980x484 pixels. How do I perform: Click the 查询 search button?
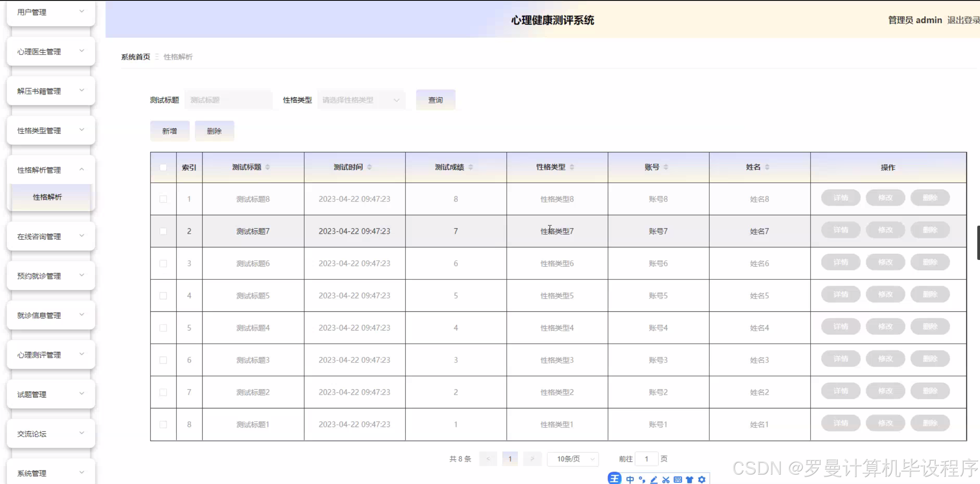tap(435, 100)
